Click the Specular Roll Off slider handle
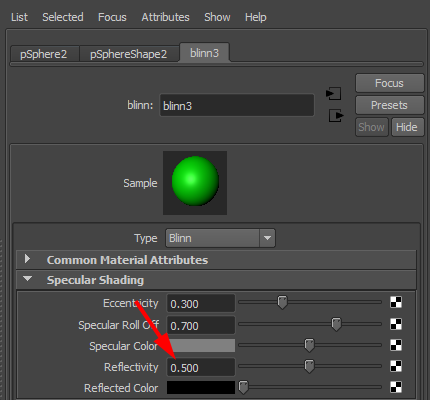 (336, 324)
